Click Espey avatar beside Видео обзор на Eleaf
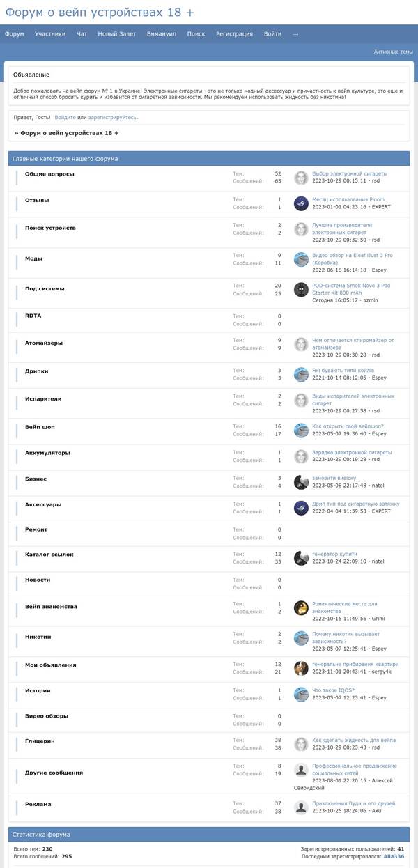Screen dimensions: 418x868 (x=301, y=259)
